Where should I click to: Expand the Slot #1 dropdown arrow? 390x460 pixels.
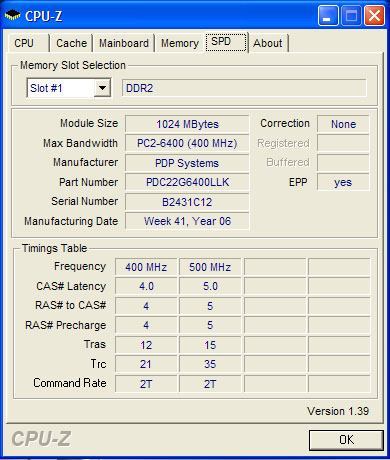point(102,88)
